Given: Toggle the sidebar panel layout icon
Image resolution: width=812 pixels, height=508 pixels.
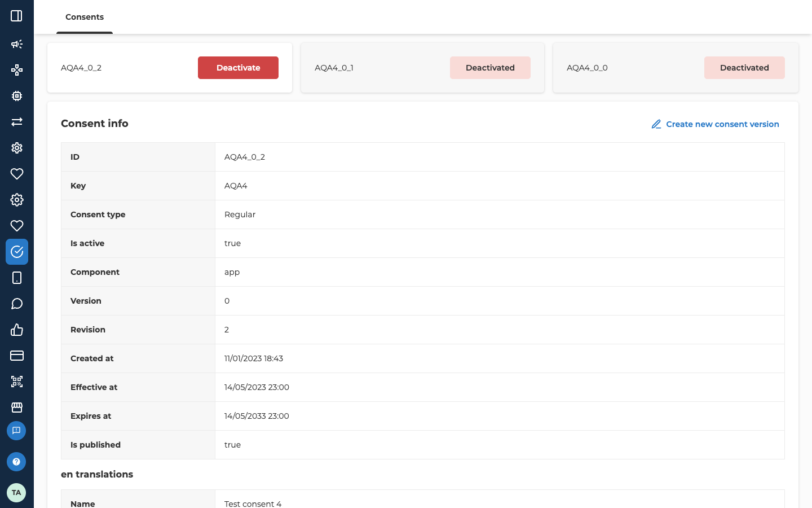Looking at the screenshot, I should 16,16.
